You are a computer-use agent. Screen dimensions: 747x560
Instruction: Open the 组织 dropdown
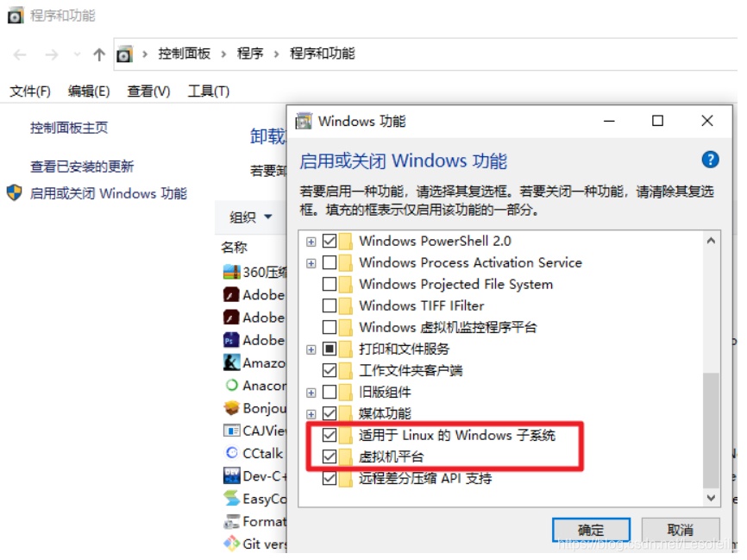tap(251, 217)
